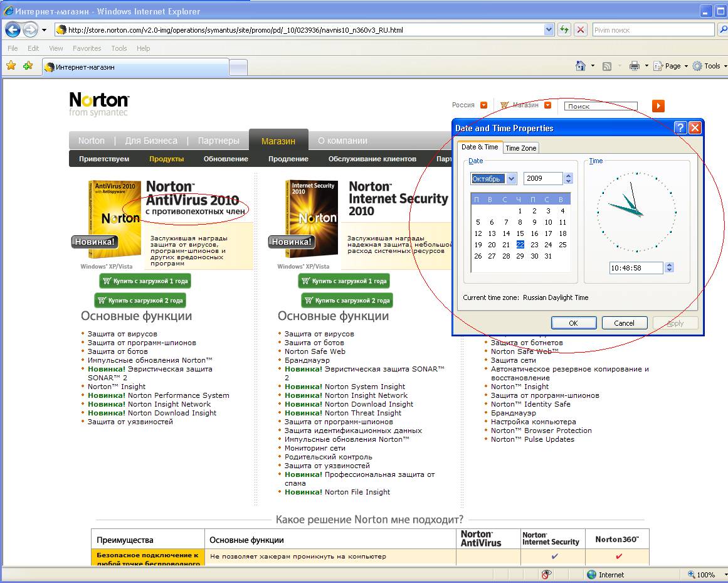Viewport: 728px width, 583px height.
Task: Open the Edit menu
Action: 33,48
